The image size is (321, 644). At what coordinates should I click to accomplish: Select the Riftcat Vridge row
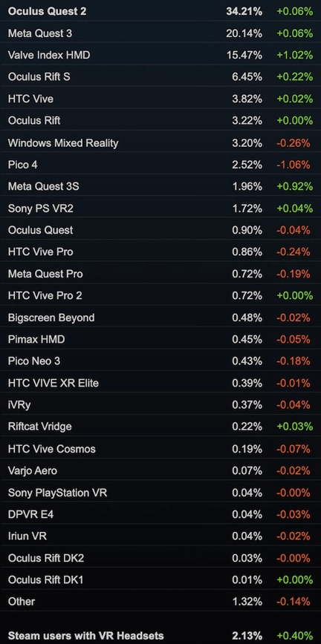160,427
